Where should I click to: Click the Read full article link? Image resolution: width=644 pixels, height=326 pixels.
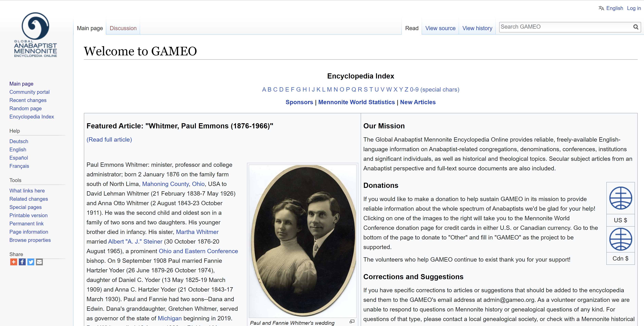click(109, 140)
